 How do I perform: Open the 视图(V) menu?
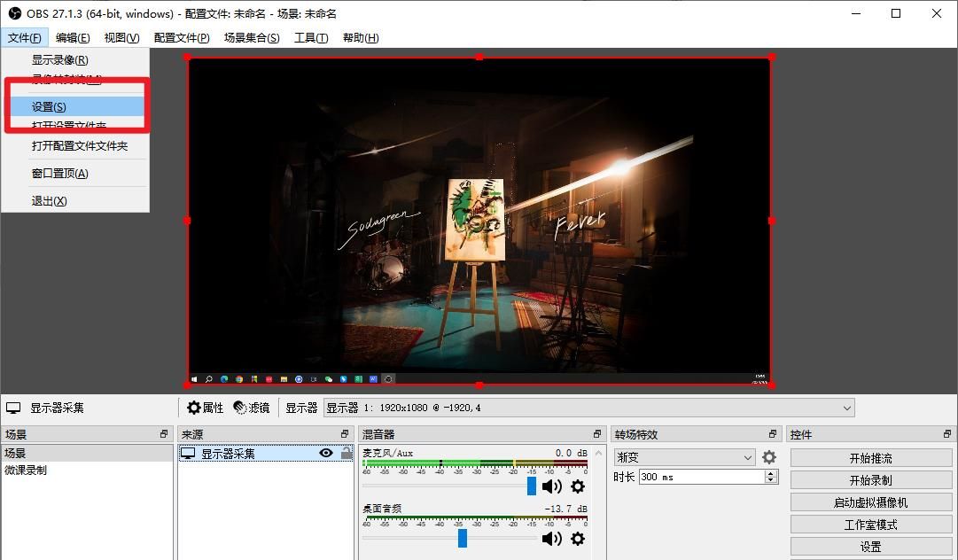click(121, 38)
